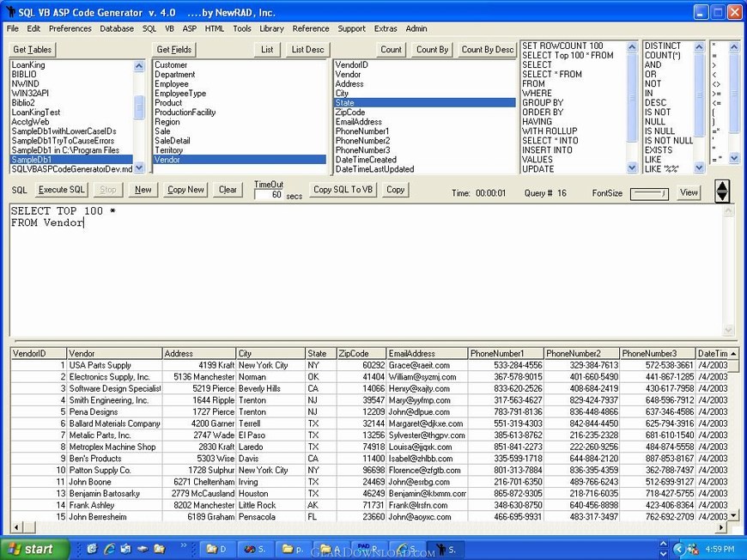
Task: Pick EXISTS from the keywords list
Action: (x=659, y=150)
